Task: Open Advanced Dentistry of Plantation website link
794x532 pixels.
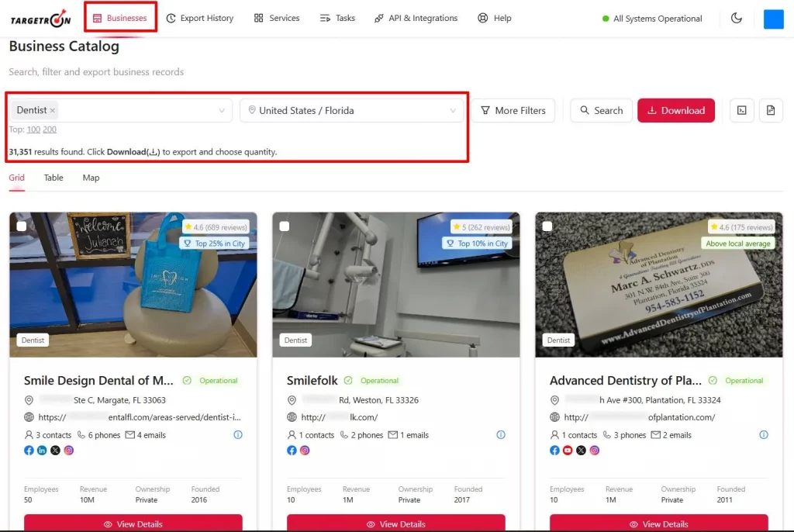Action: (x=640, y=417)
